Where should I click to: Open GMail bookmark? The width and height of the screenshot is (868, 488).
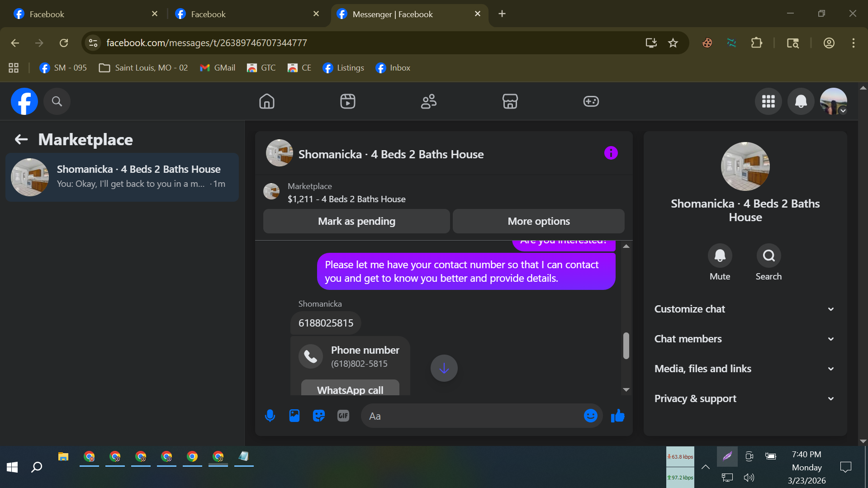click(218, 68)
